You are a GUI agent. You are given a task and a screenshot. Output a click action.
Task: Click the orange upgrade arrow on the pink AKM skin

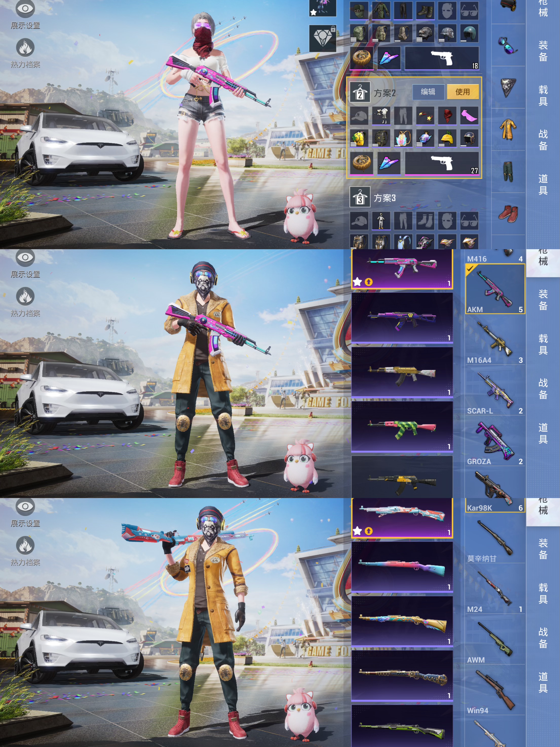pos(369,282)
